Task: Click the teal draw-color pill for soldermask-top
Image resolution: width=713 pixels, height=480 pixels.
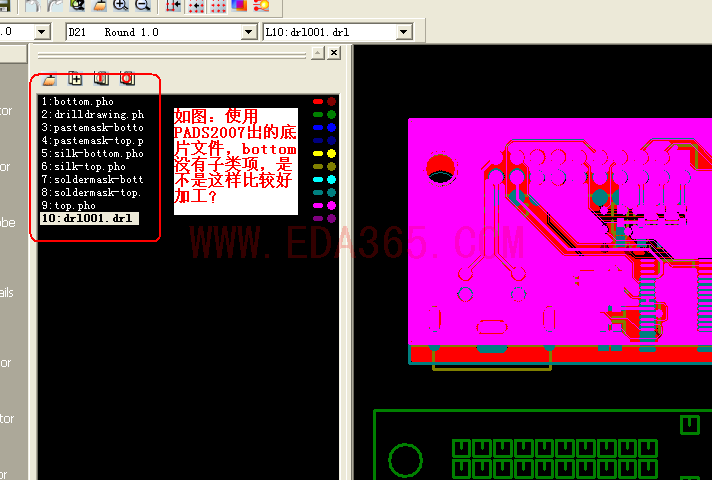Action: point(318,193)
